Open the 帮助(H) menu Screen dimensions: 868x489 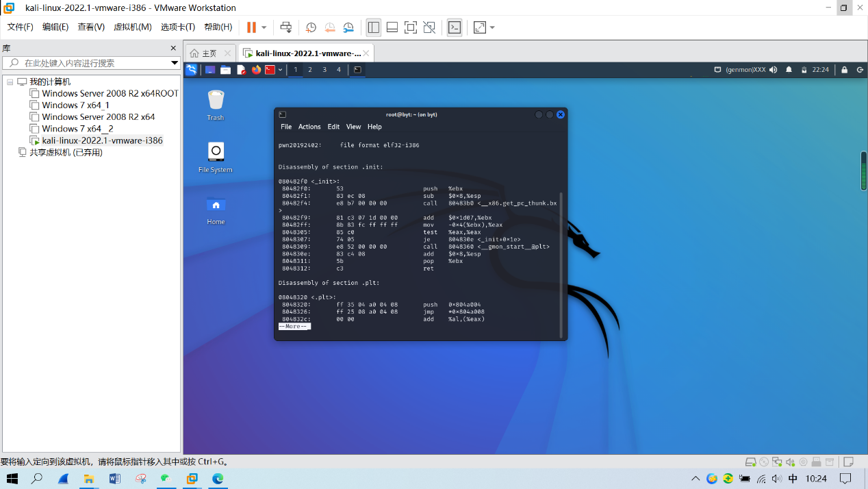click(218, 27)
